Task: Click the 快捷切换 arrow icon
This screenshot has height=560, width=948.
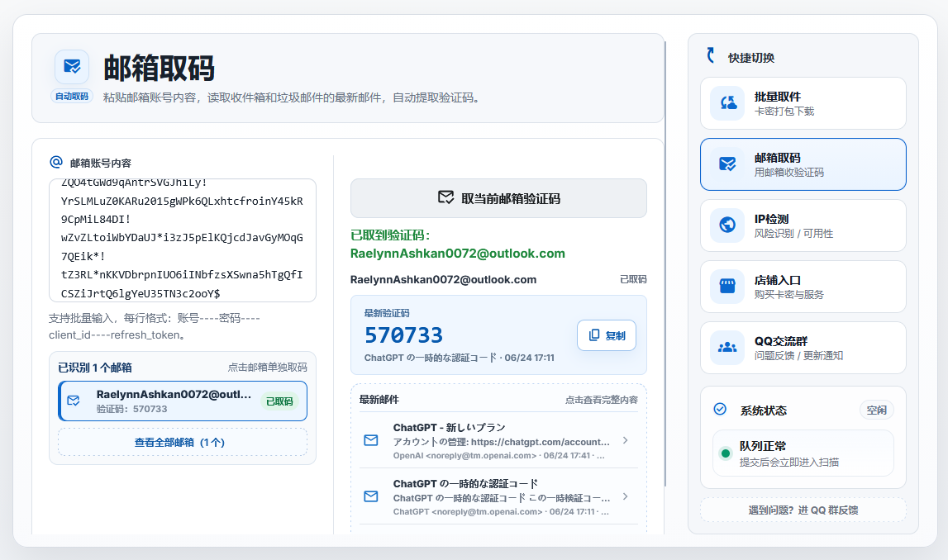Action: 711,55
